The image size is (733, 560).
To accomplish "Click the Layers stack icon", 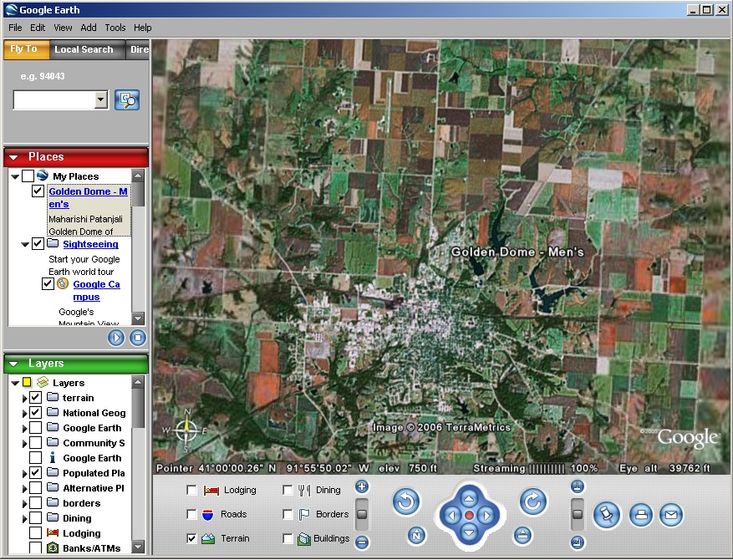I will (43, 382).
